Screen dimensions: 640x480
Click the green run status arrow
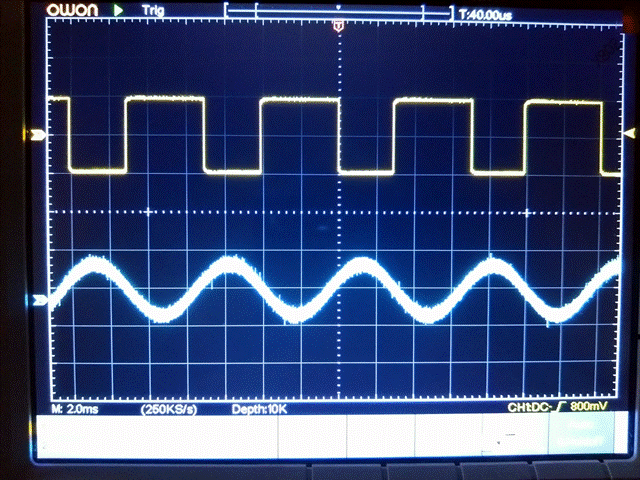click(119, 11)
